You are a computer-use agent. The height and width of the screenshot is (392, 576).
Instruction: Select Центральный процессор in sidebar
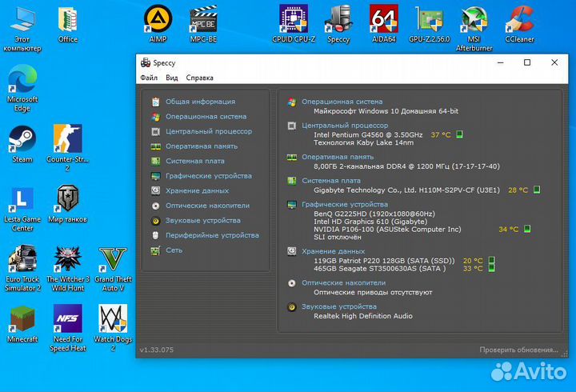click(208, 131)
